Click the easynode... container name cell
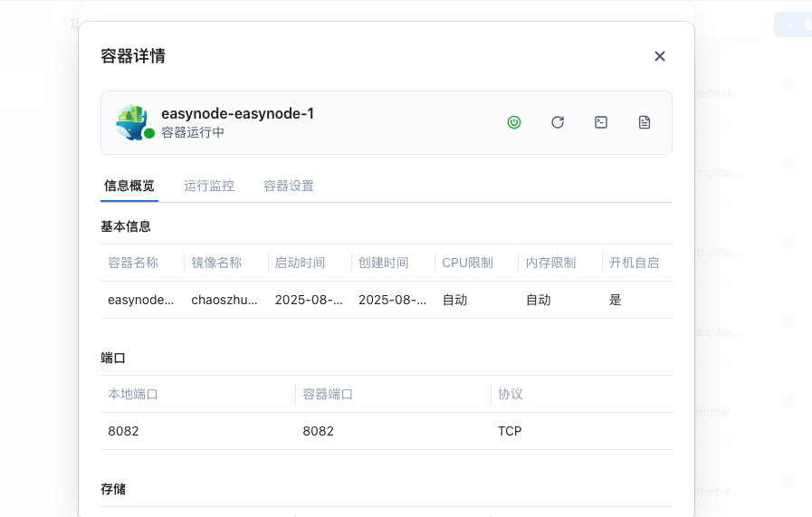 [140, 300]
